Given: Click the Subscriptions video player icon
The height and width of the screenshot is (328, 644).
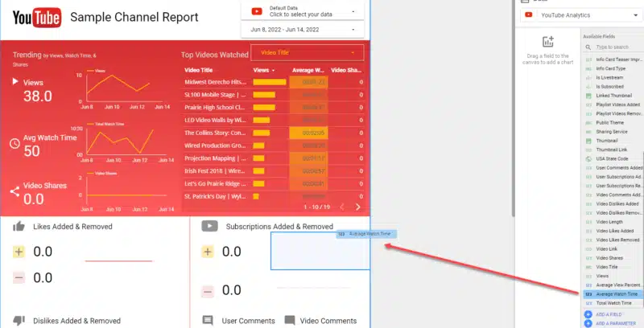Looking at the screenshot, I should point(209,226).
